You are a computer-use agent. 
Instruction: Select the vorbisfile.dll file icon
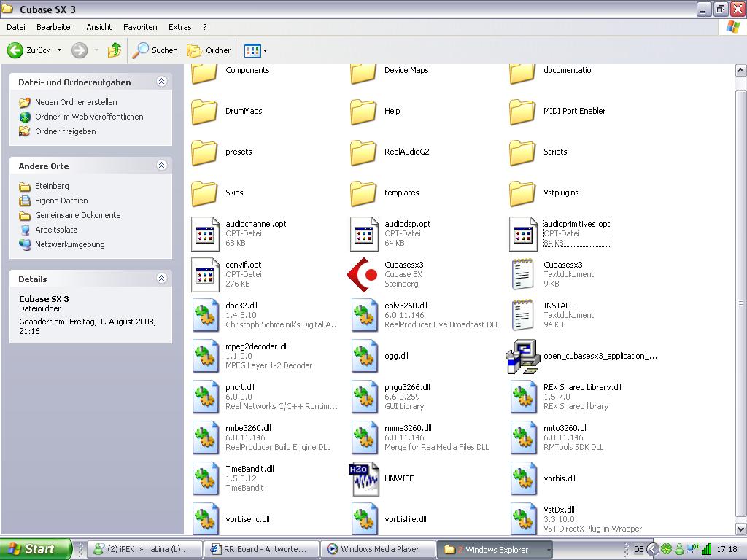(365, 519)
